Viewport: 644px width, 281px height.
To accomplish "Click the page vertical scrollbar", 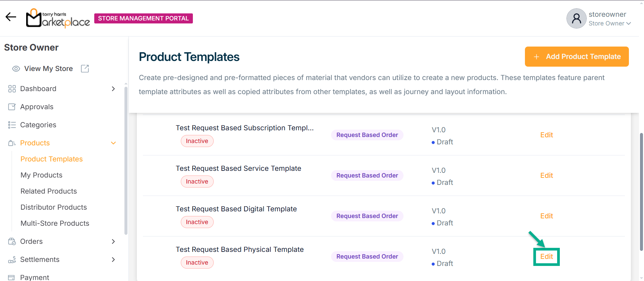I will [x=641, y=191].
